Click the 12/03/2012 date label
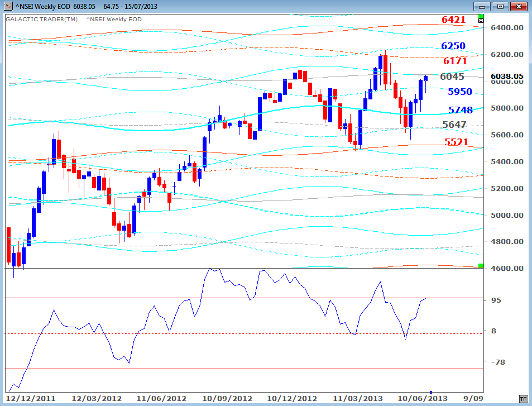This screenshot has width=532, height=406. [x=97, y=399]
